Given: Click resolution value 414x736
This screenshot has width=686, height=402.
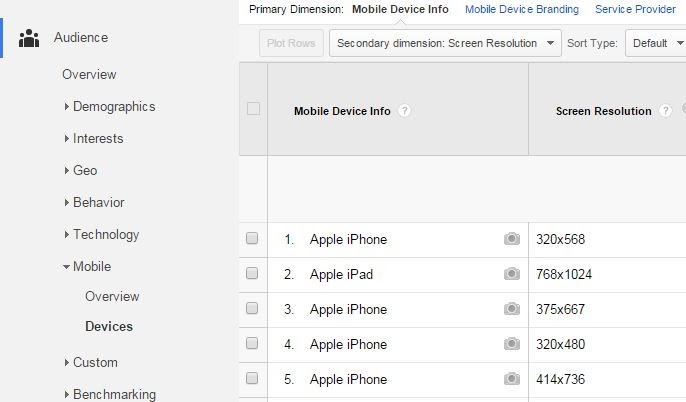Looking at the screenshot, I should (x=560, y=379).
